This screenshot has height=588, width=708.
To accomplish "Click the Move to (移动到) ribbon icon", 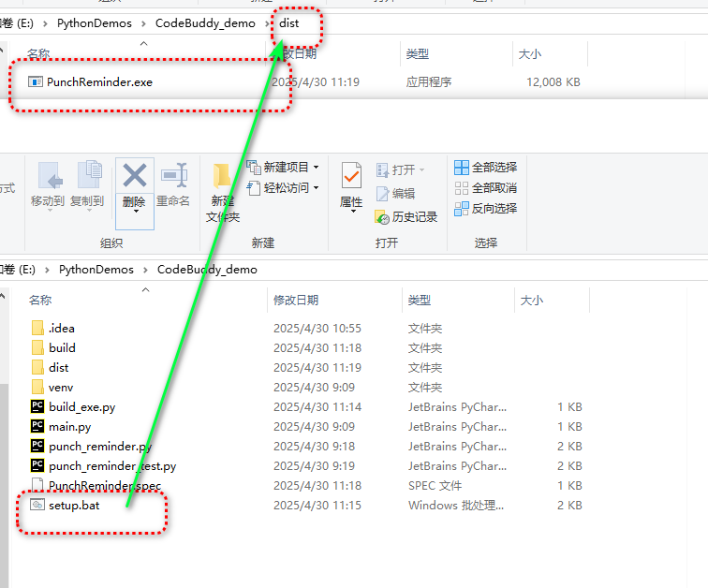I will tap(50, 175).
